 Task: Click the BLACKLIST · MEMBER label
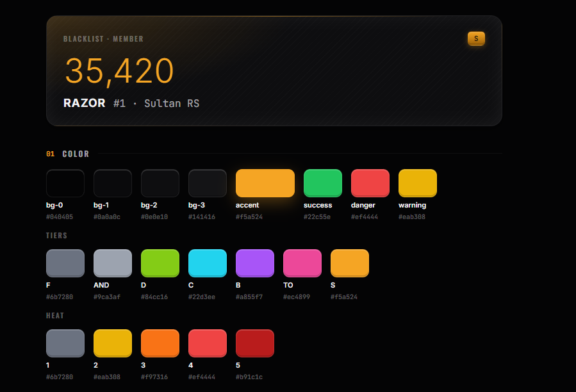103,38
